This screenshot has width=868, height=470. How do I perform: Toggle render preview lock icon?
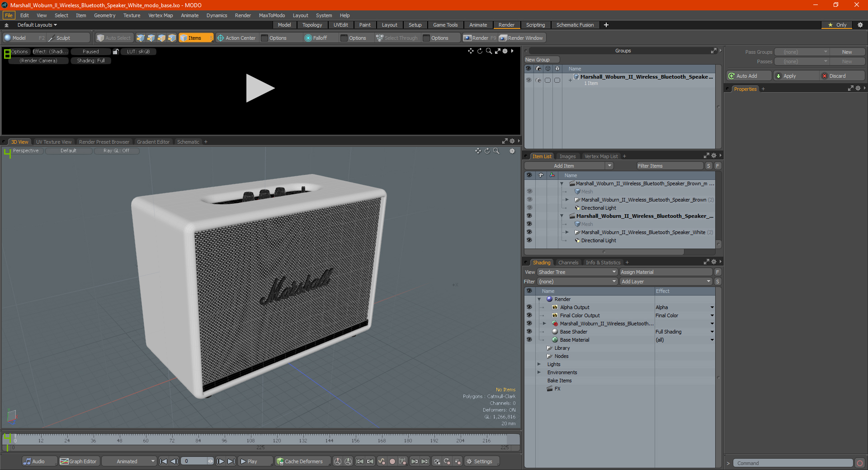(x=116, y=52)
